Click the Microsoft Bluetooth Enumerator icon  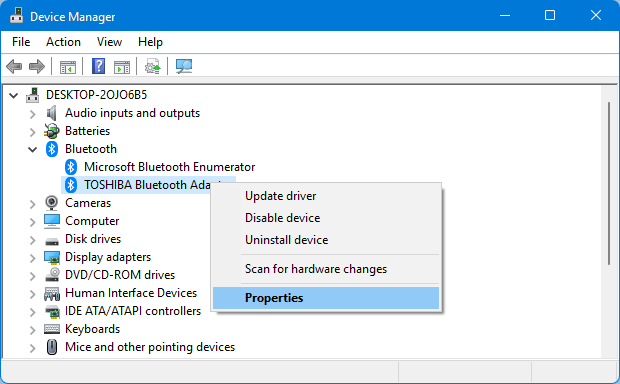pyautogui.click(x=71, y=167)
